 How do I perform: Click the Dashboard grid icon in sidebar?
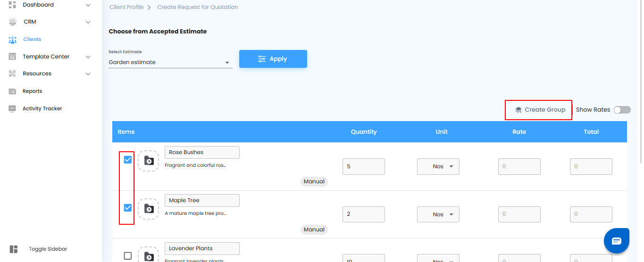pos(13,5)
